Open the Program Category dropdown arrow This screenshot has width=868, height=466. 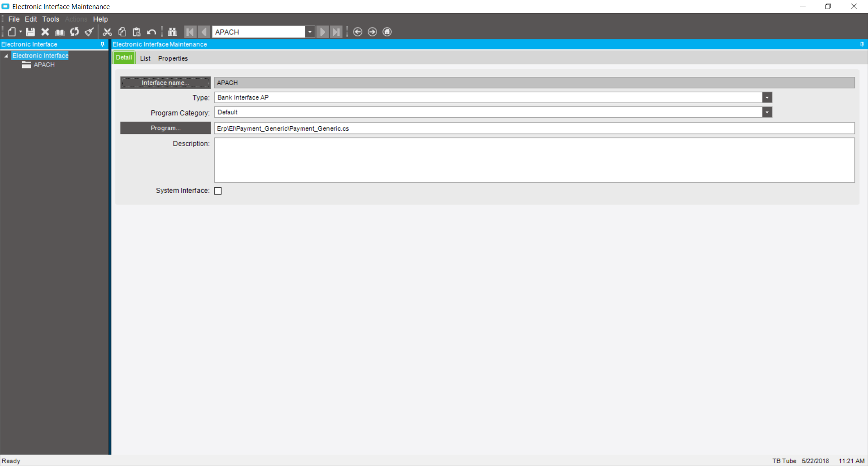click(767, 112)
